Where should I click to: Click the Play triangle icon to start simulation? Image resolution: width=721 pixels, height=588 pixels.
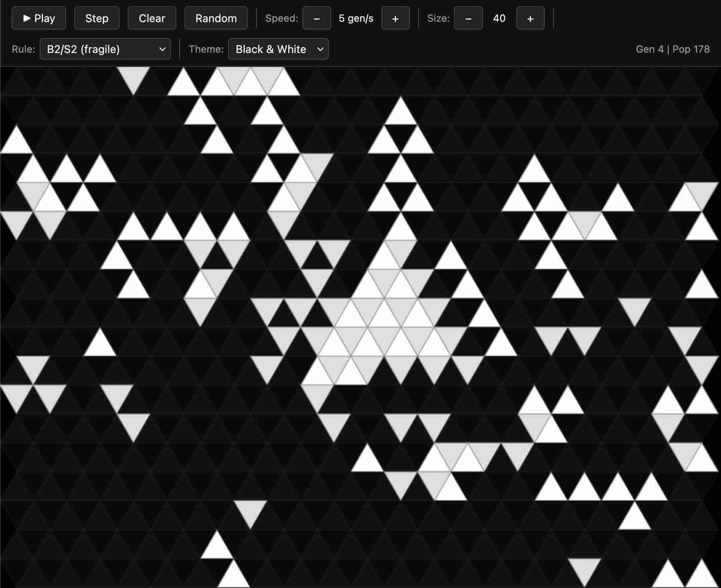coord(28,18)
